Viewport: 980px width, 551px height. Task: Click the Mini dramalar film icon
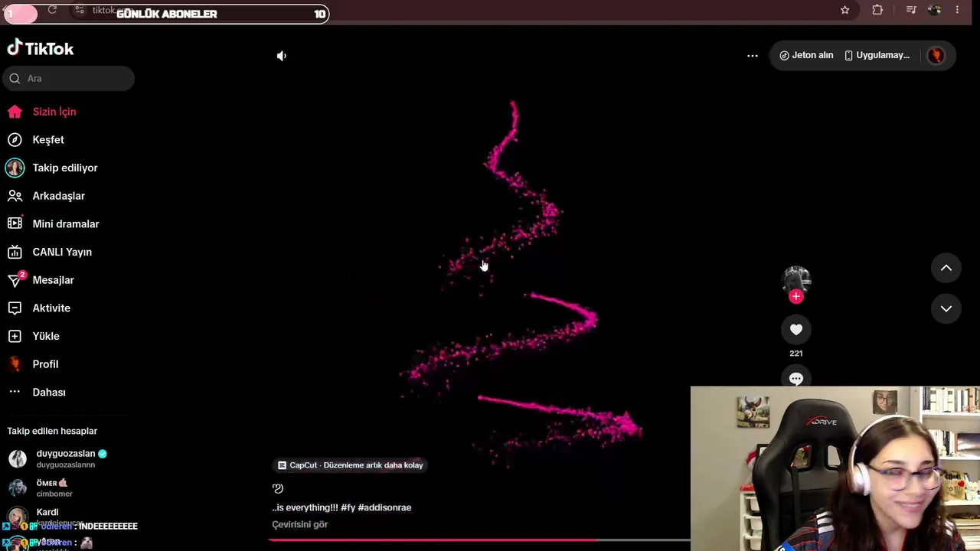15,224
